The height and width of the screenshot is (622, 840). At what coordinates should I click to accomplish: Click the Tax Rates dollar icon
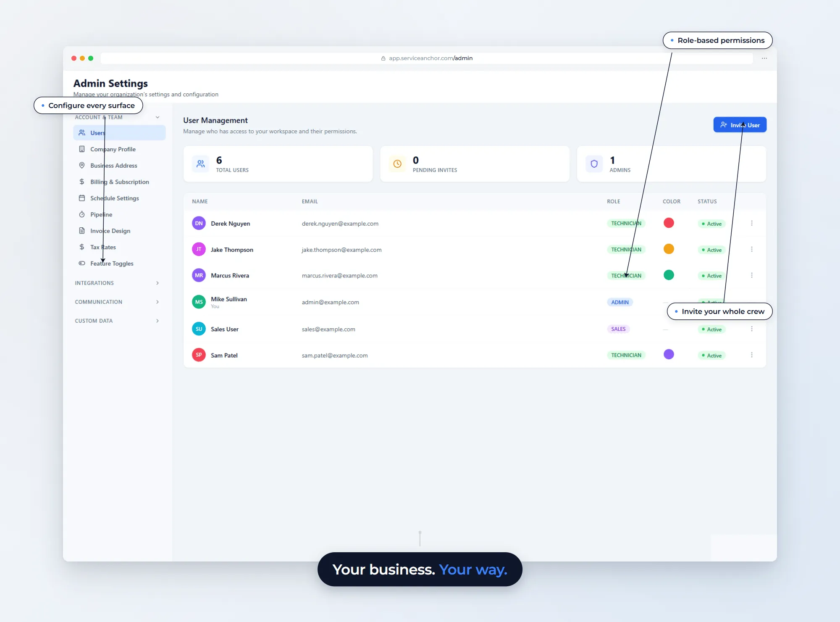tap(82, 247)
